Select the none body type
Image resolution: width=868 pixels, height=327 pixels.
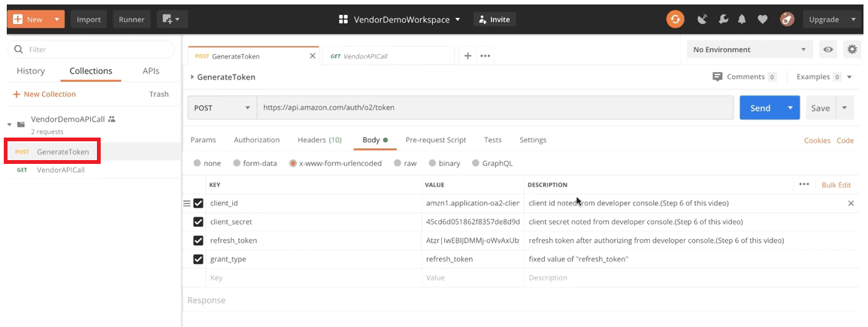coord(197,163)
